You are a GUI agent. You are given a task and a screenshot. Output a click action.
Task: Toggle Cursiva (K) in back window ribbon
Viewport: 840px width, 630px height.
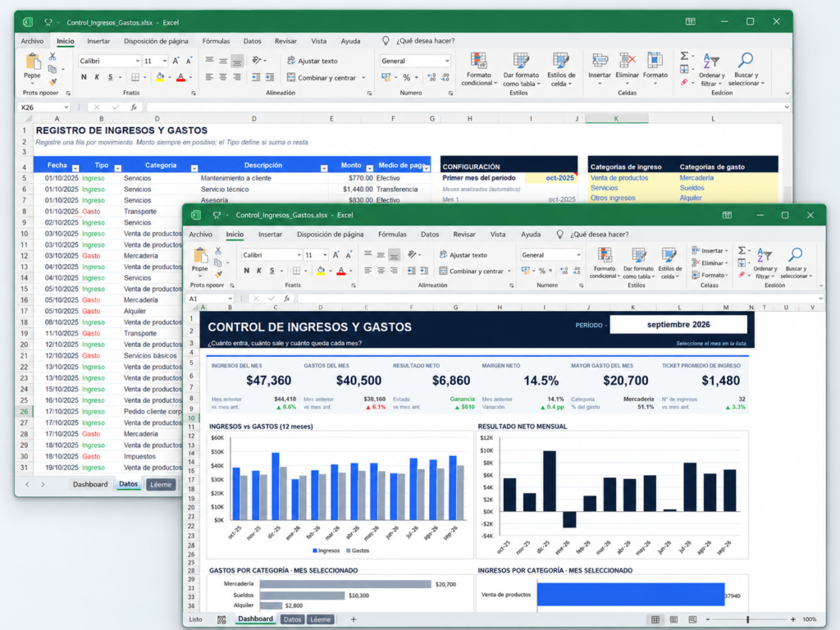pyautogui.click(x=97, y=77)
